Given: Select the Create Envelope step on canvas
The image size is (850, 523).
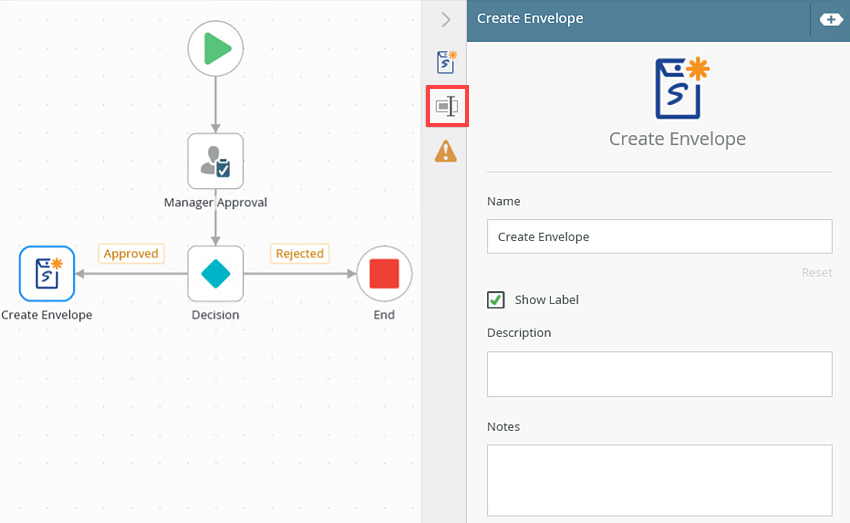Looking at the screenshot, I should click(47, 273).
